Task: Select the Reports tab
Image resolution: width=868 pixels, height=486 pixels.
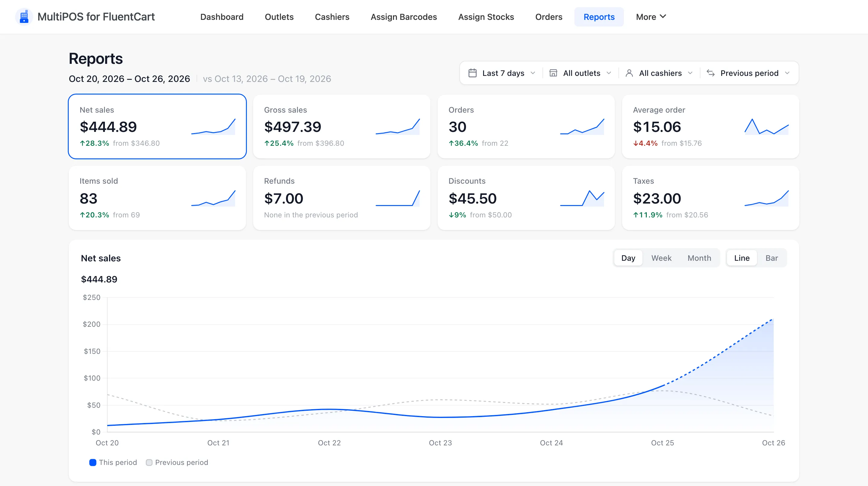Action: [x=599, y=17]
